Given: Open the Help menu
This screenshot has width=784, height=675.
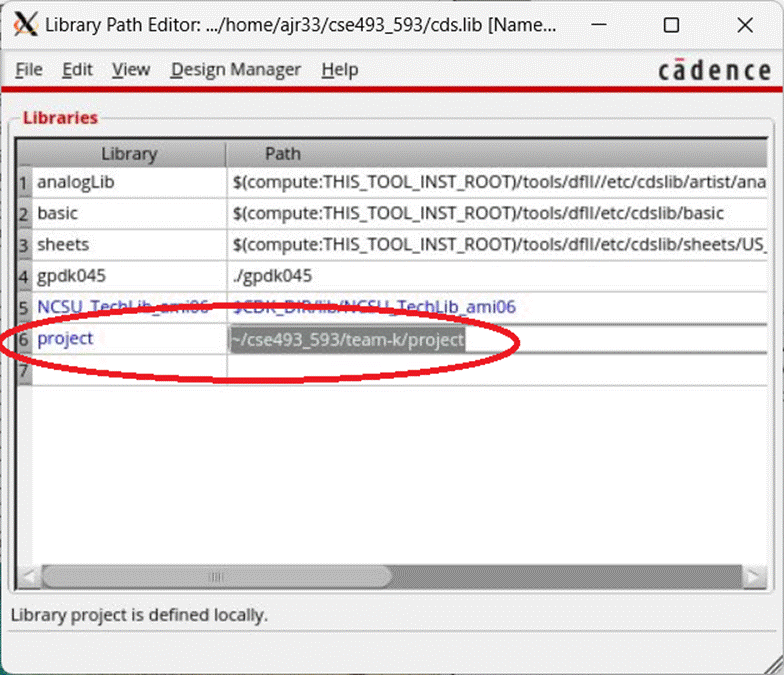Looking at the screenshot, I should 340,70.
